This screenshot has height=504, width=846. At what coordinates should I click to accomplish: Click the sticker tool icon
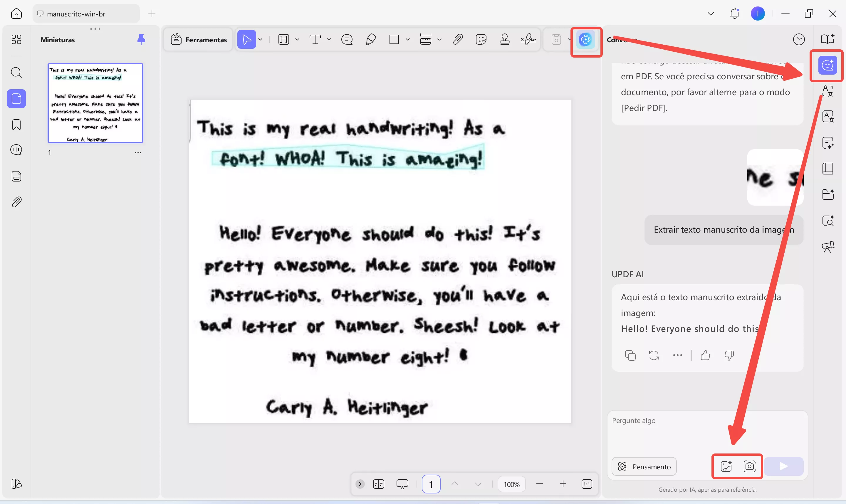coord(481,40)
